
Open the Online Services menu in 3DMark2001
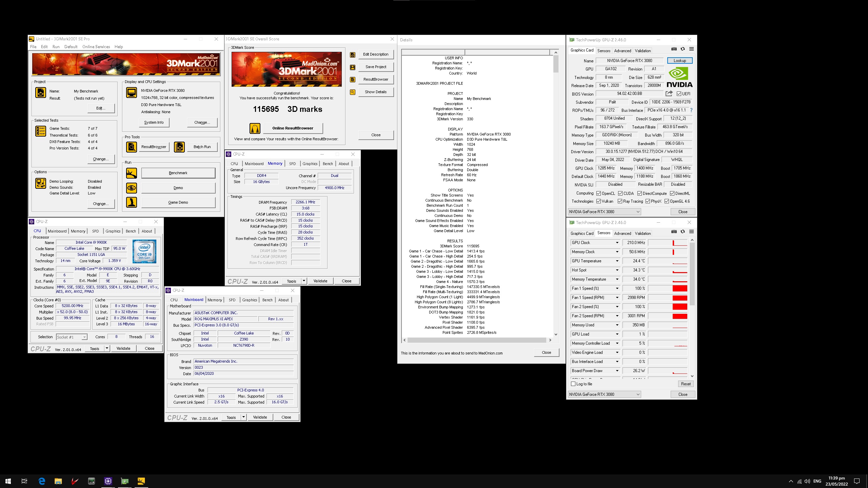[x=96, y=47]
